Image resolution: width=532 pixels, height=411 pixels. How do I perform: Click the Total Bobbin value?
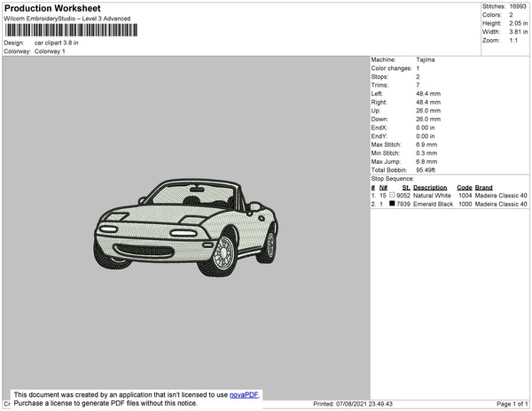427,168
